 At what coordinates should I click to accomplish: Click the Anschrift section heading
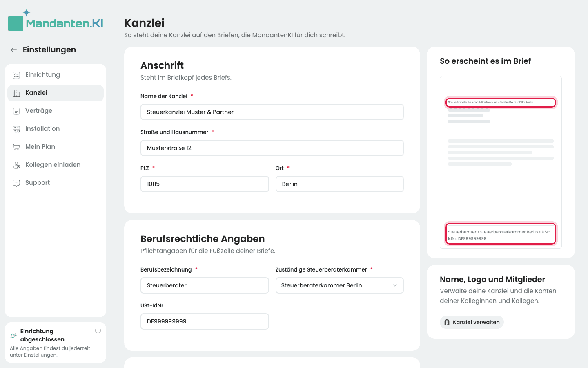[x=162, y=65]
